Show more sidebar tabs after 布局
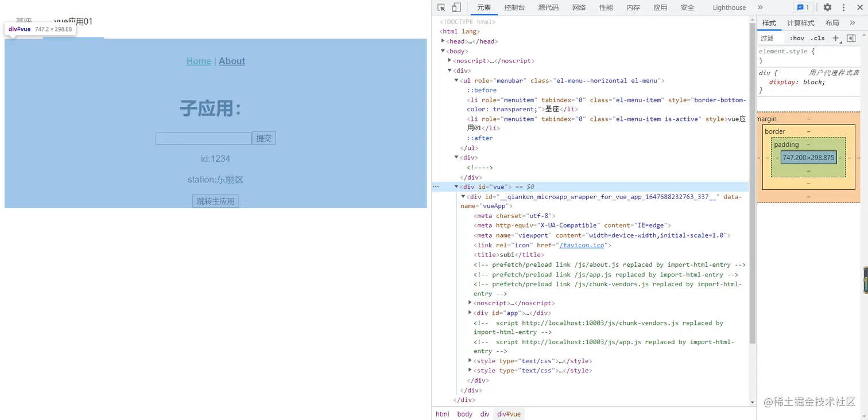The height and width of the screenshot is (420, 868). tap(852, 23)
